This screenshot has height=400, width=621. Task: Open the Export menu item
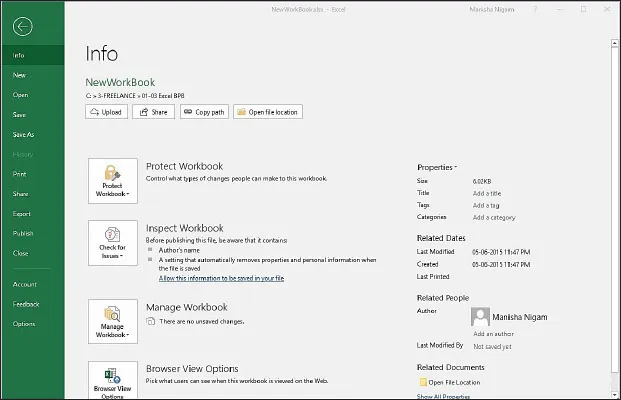pos(22,213)
